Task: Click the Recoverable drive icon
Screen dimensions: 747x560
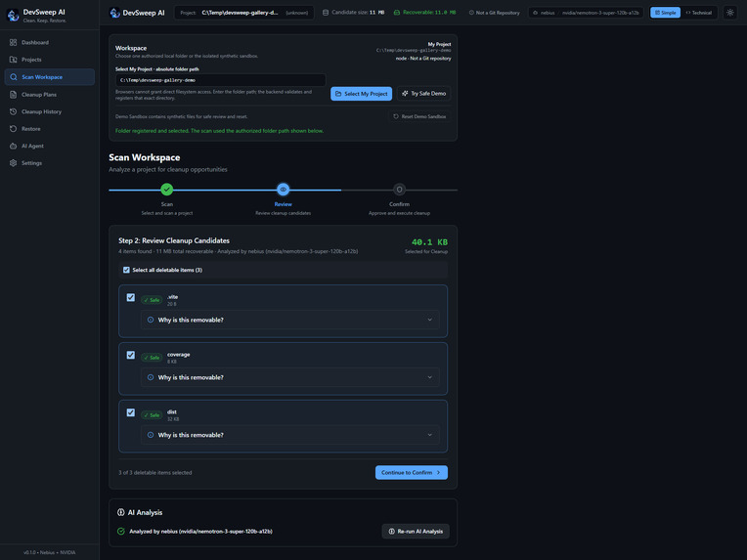Action: [x=396, y=13]
